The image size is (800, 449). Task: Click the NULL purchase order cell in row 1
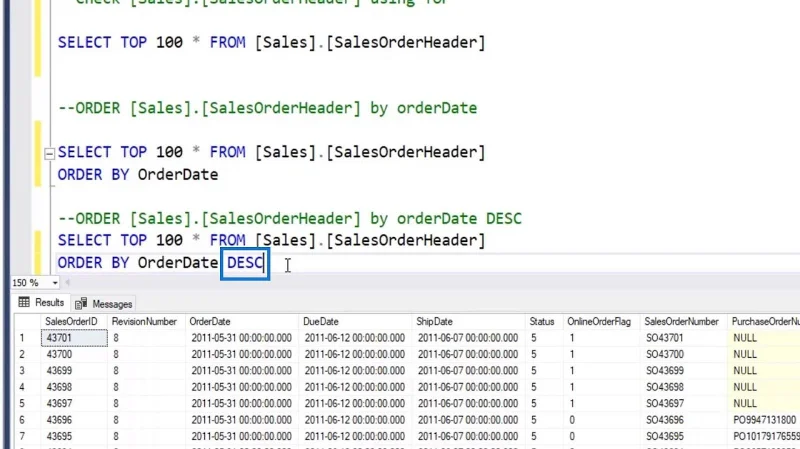(764, 338)
